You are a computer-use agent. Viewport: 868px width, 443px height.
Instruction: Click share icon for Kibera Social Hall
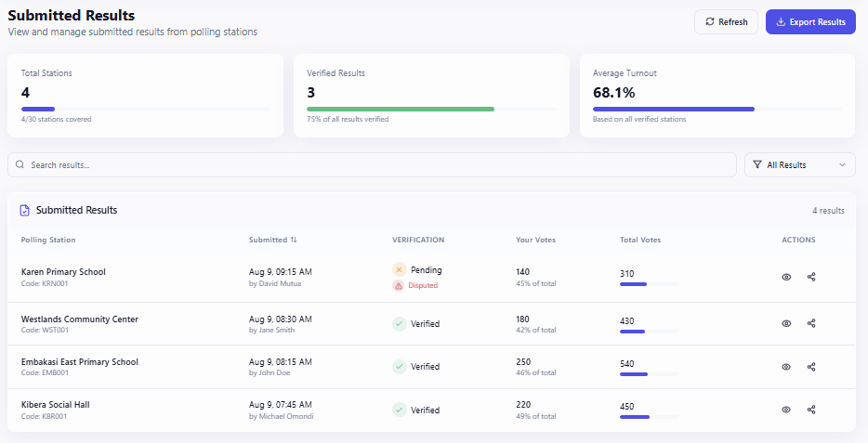click(x=811, y=410)
